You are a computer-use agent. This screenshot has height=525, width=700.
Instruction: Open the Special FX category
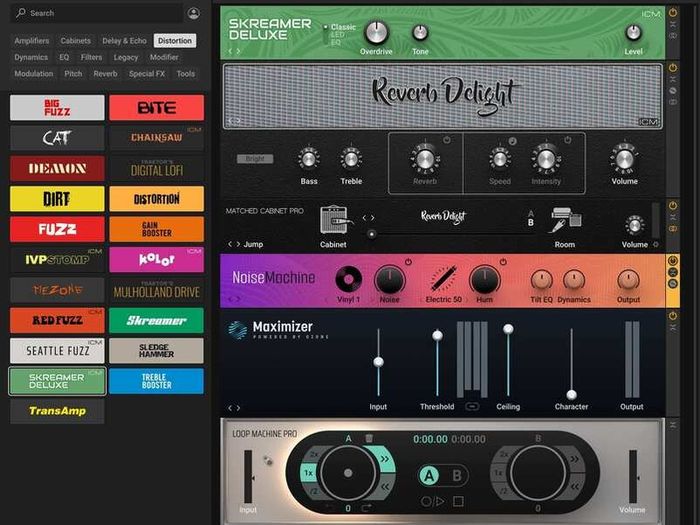pyautogui.click(x=147, y=74)
